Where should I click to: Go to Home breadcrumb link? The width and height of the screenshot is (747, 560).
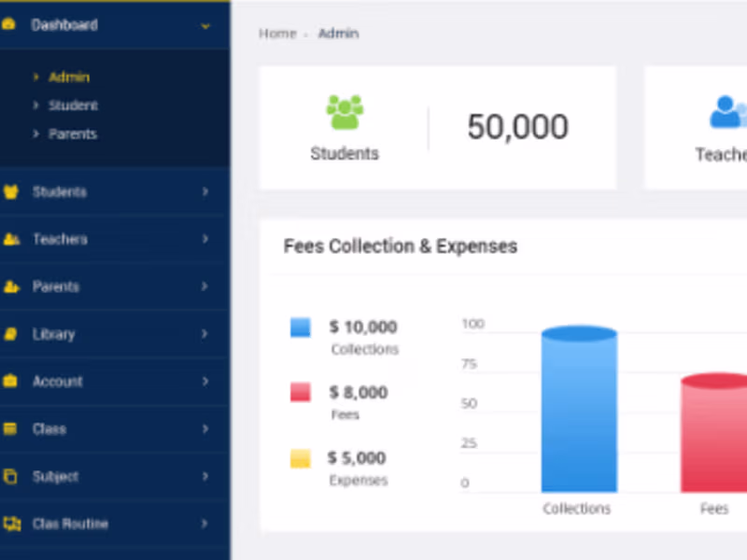point(277,34)
